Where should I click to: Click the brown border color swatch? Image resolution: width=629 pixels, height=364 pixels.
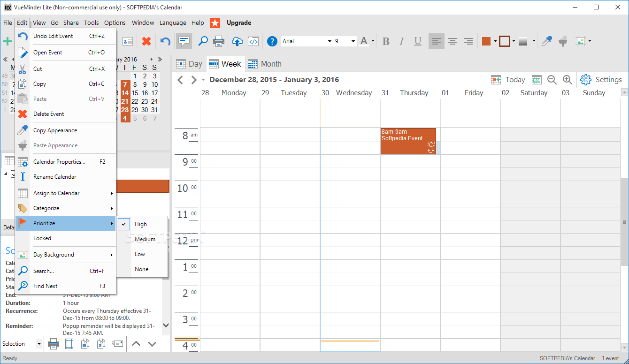coord(505,41)
